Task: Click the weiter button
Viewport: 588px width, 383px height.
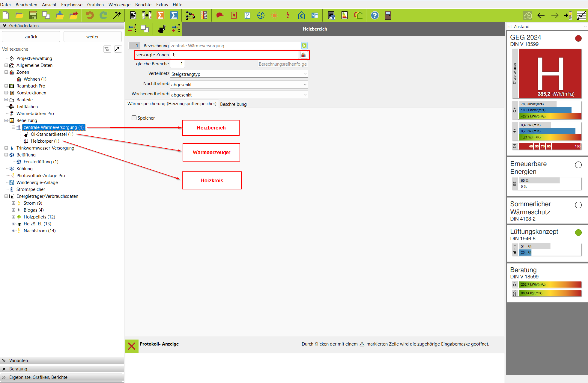Action: click(x=92, y=37)
